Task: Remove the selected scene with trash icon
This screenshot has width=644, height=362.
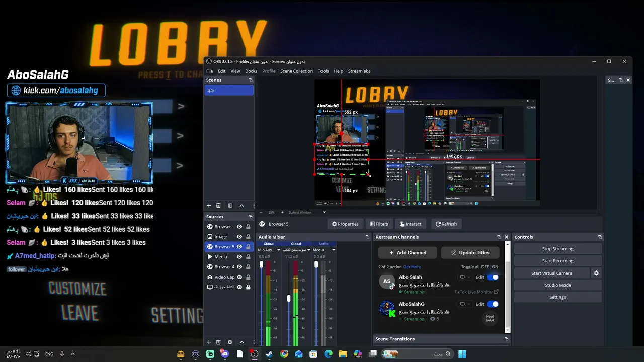Action: pos(218,206)
